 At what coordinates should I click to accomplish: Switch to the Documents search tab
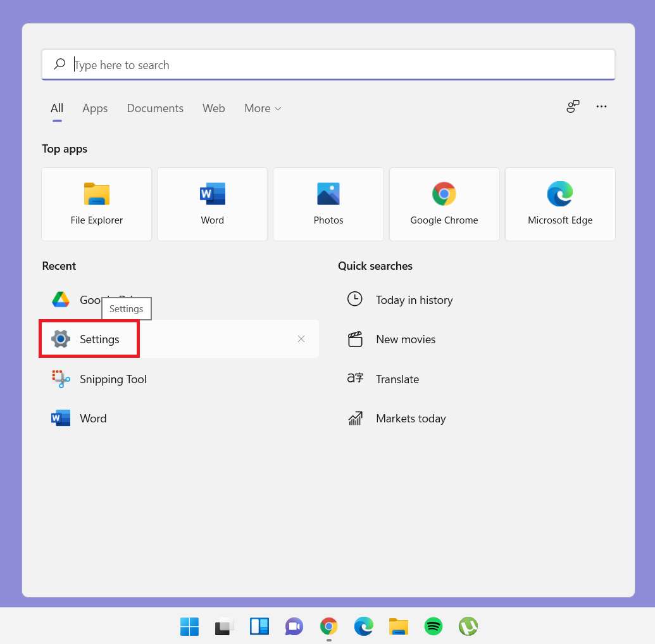coord(155,108)
